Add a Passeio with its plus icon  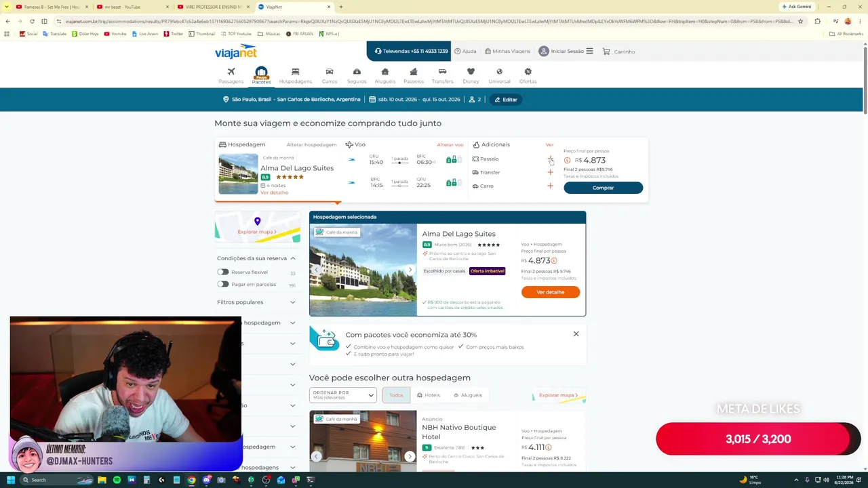(x=550, y=159)
